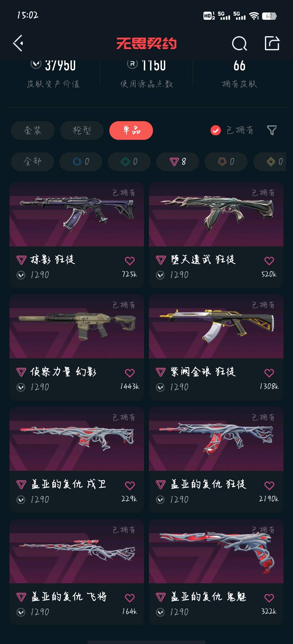Select the 全部 tier filter
The height and width of the screenshot is (644, 293).
pyautogui.click(x=32, y=162)
